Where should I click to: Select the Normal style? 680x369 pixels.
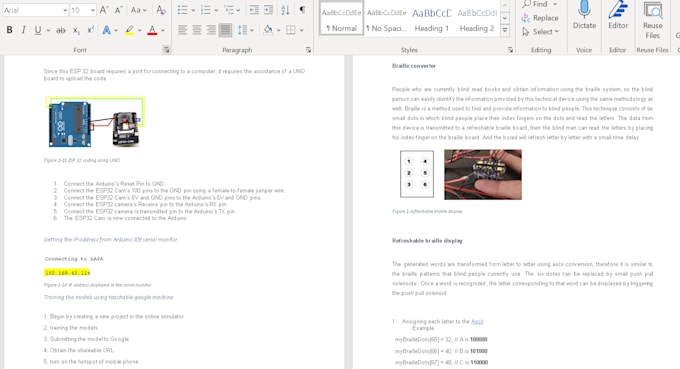pyautogui.click(x=341, y=18)
